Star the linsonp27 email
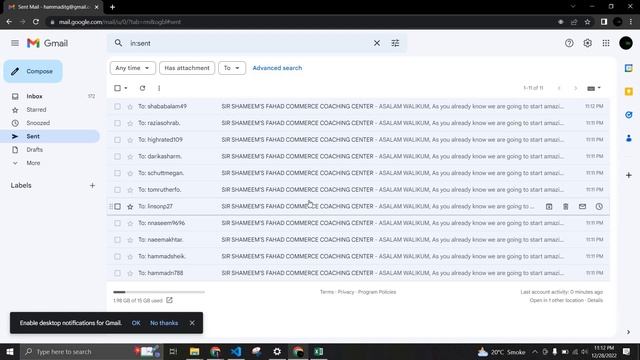The height and width of the screenshot is (360, 640). 130,207
